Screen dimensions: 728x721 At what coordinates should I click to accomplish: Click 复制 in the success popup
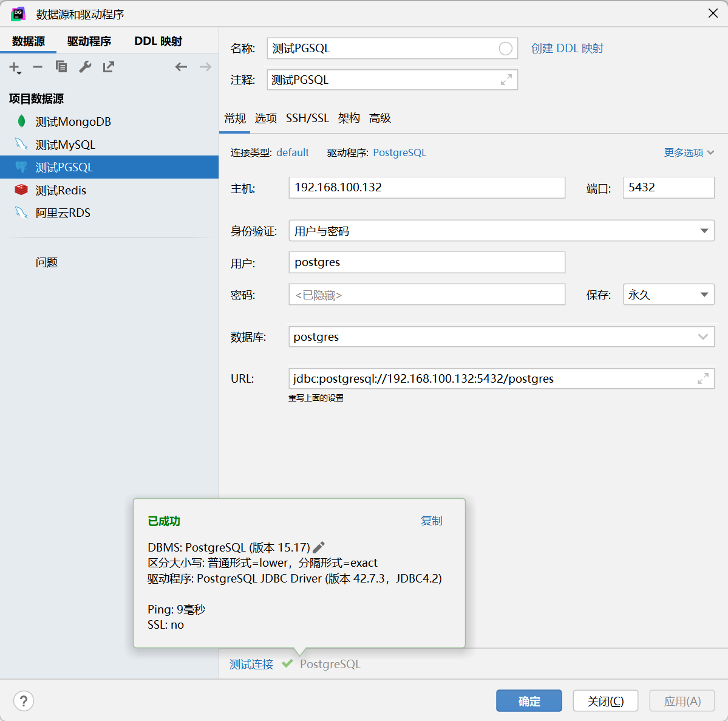tap(431, 521)
